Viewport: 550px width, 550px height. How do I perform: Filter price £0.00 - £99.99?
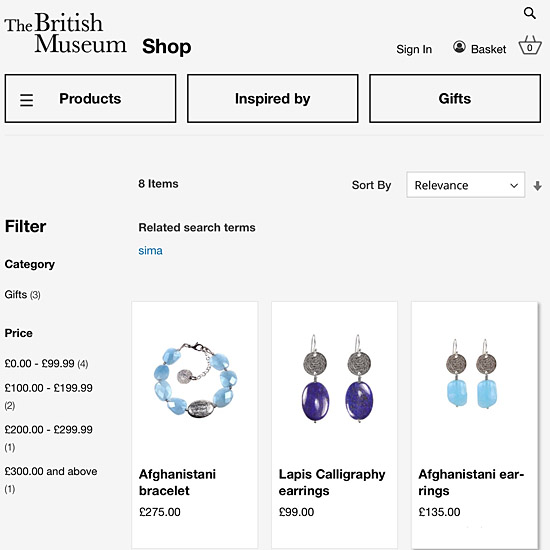tap(46, 364)
